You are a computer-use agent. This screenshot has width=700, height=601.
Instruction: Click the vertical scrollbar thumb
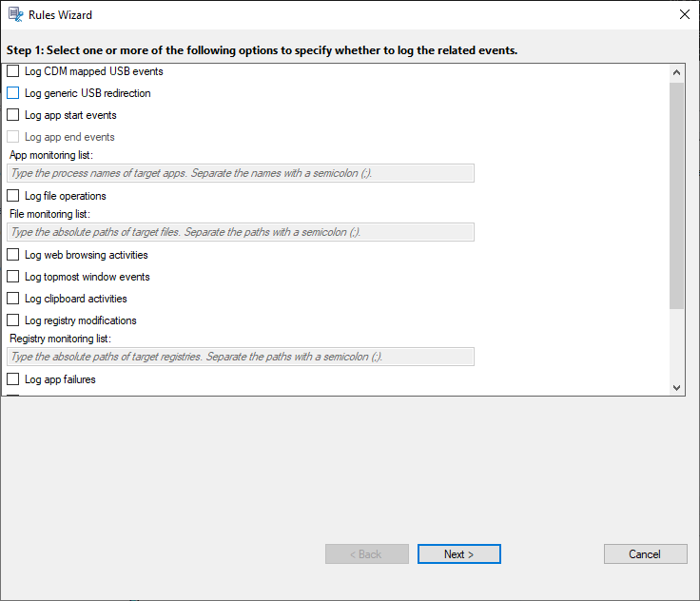(x=676, y=195)
